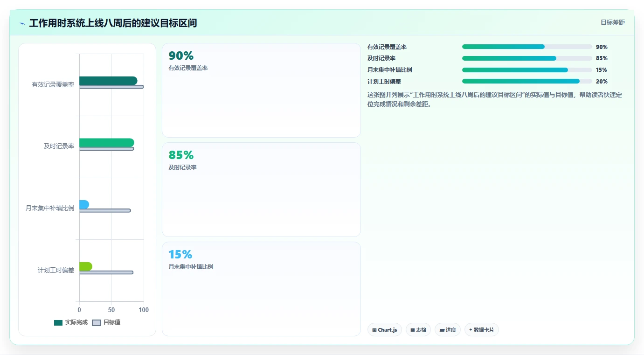This screenshot has width=644, height=355.
Task: Click the 20% value beside the progress bar
Action: (x=602, y=82)
